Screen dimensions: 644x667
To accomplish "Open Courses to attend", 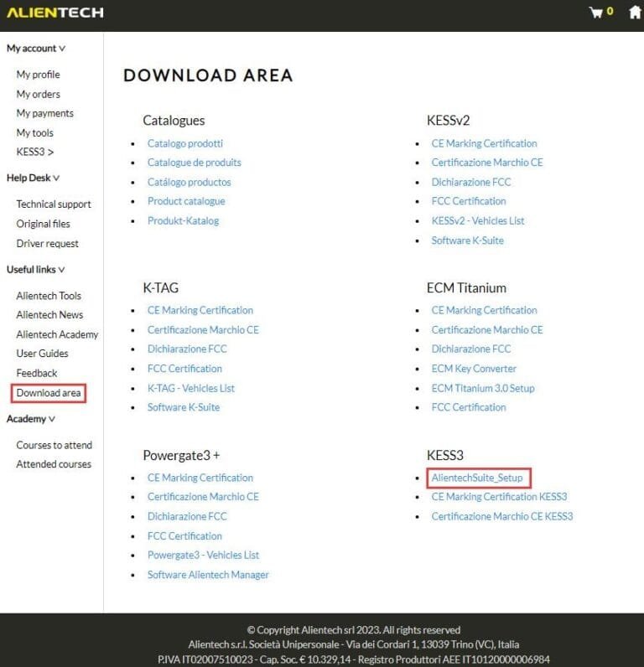I will tap(54, 445).
